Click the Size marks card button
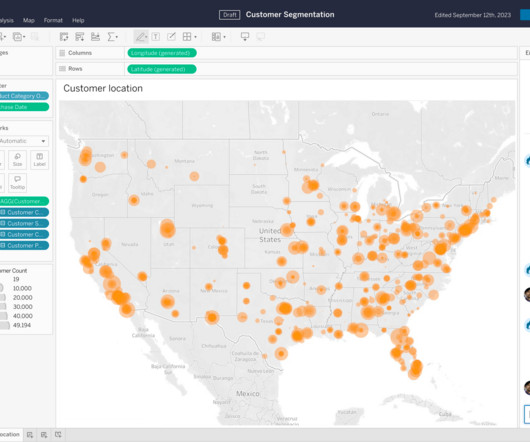Image resolution: width=530 pixels, height=442 pixels. [18, 160]
